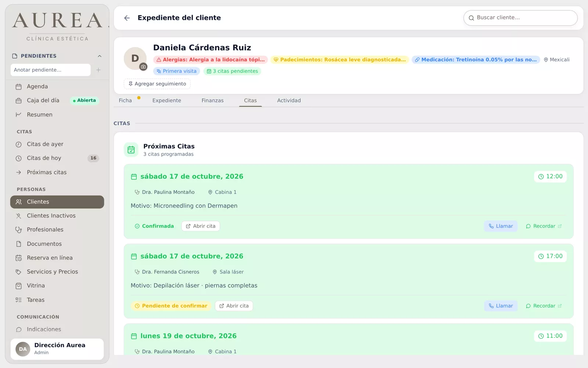Switch to the Expediente tab
Image resolution: width=588 pixels, height=368 pixels.
167,100
